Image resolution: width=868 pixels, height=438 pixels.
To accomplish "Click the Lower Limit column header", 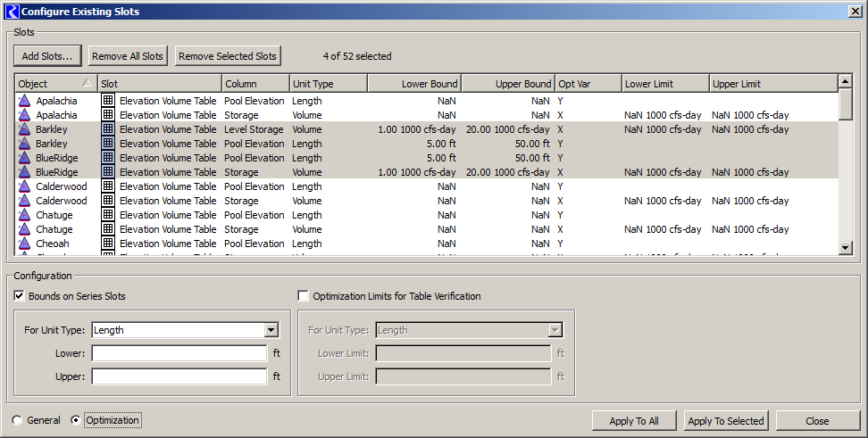I will click(665, 84).
